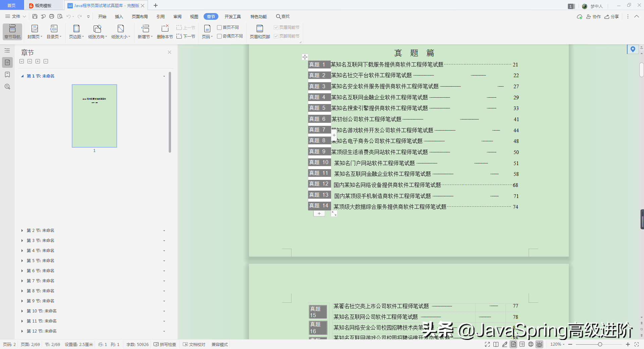
Task: Click the zoom slider handle
Action: (600, 344)
